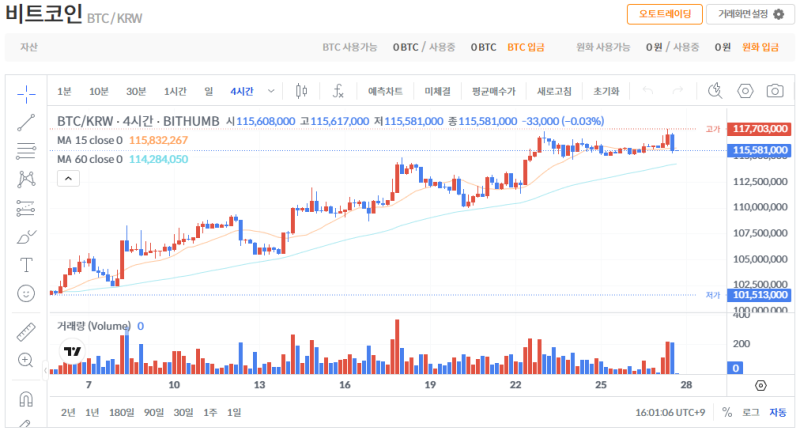The image size is (800, 431).
Task: Toggle percent scale mode
Action: click(x=727, y=412)
